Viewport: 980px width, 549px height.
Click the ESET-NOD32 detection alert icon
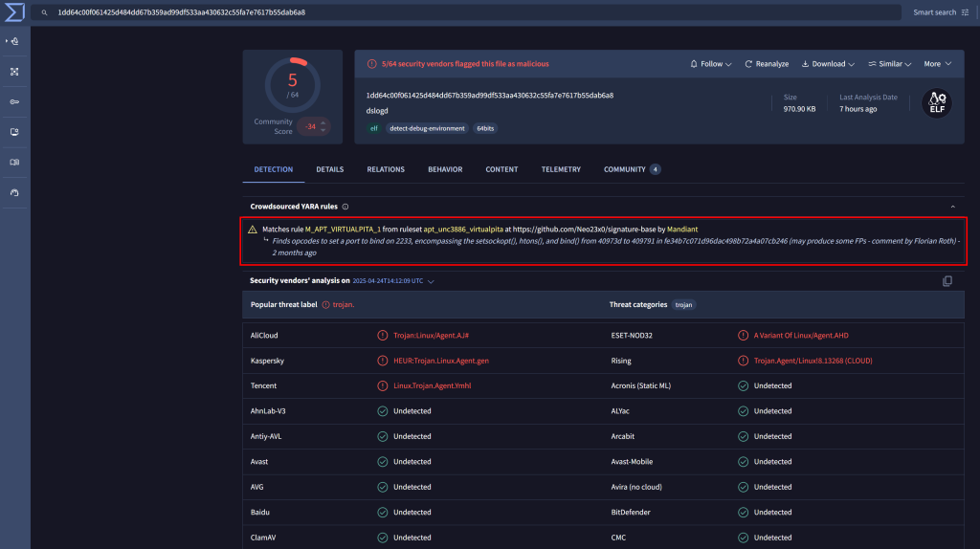(x=743, y=336)
